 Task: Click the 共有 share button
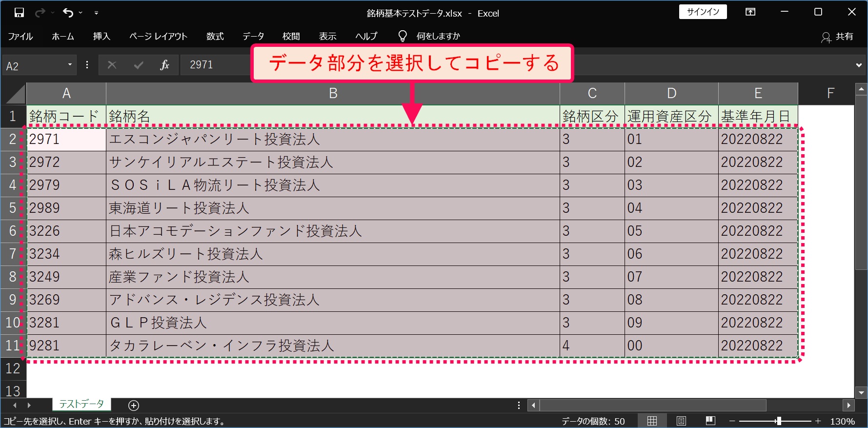[x=837, y=37]
